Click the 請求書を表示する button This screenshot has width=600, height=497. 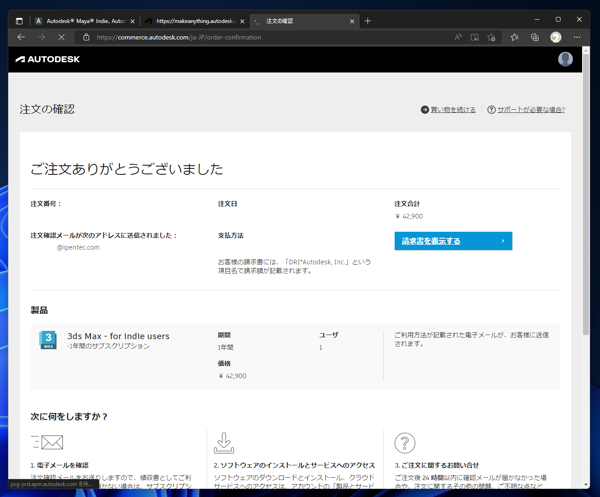tap(453, 241)
